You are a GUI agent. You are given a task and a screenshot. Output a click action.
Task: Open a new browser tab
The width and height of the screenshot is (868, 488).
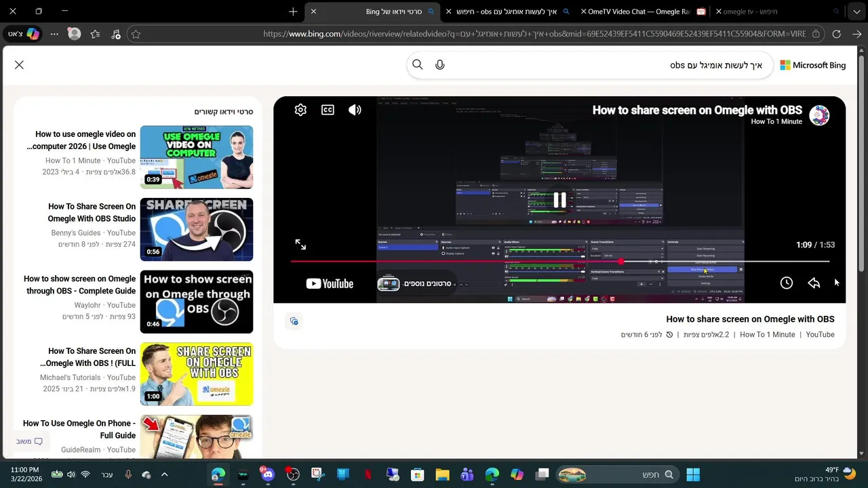tap(293, 12)
